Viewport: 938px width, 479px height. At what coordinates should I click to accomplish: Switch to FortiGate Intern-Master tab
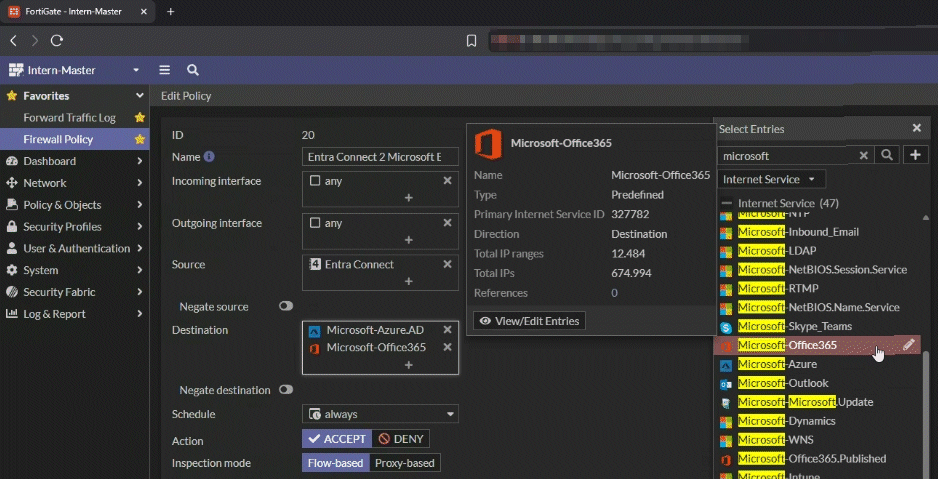pyautogui.click(x=78, y=11)
